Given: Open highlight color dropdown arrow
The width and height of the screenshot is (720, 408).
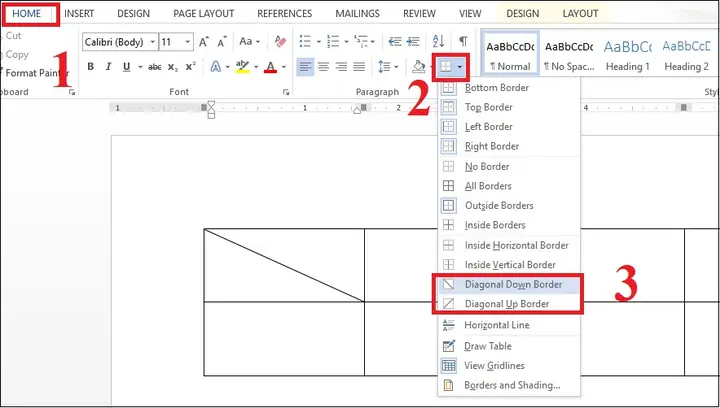Looking at the screenshot, I should (x=256, y=67).
